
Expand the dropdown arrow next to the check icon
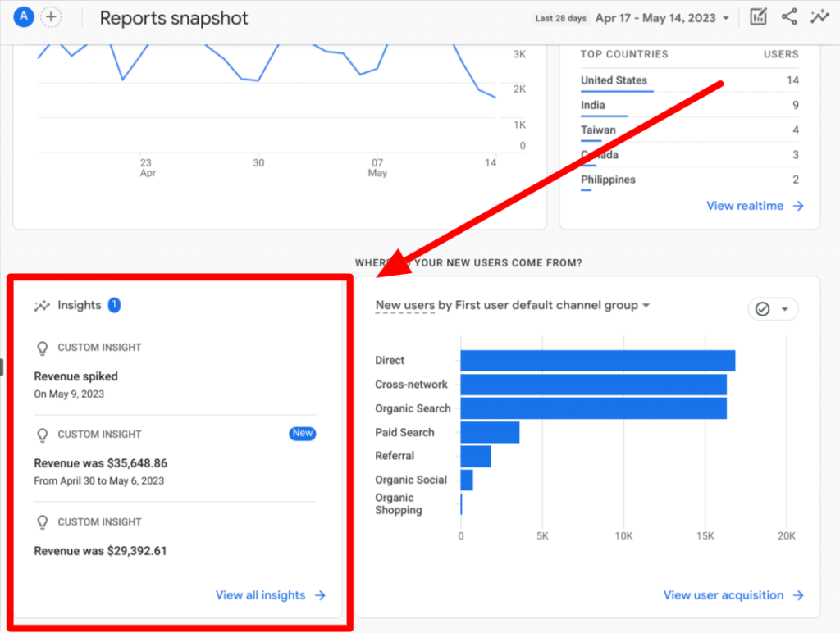(785, 309)
